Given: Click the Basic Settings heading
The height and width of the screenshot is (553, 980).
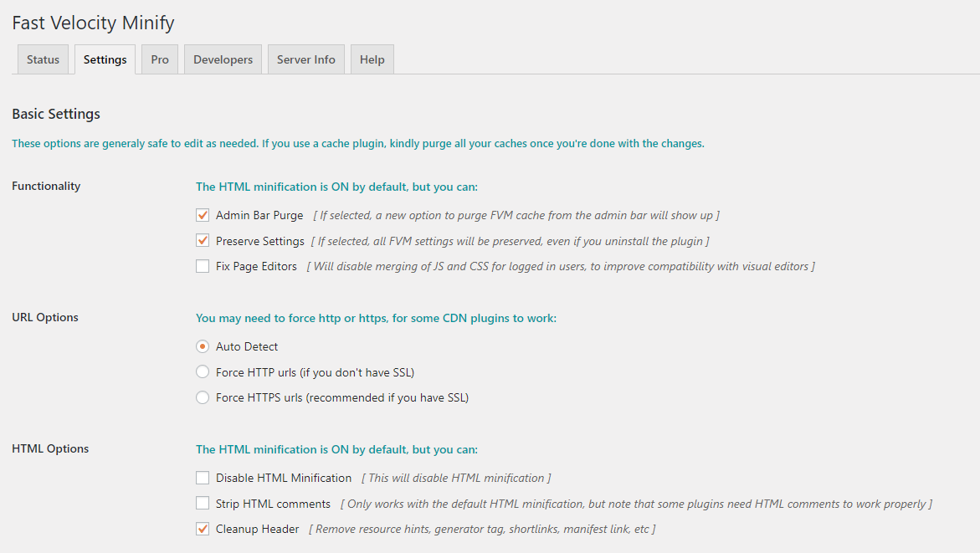Looking at the screenshot, I should pos(56,114).
